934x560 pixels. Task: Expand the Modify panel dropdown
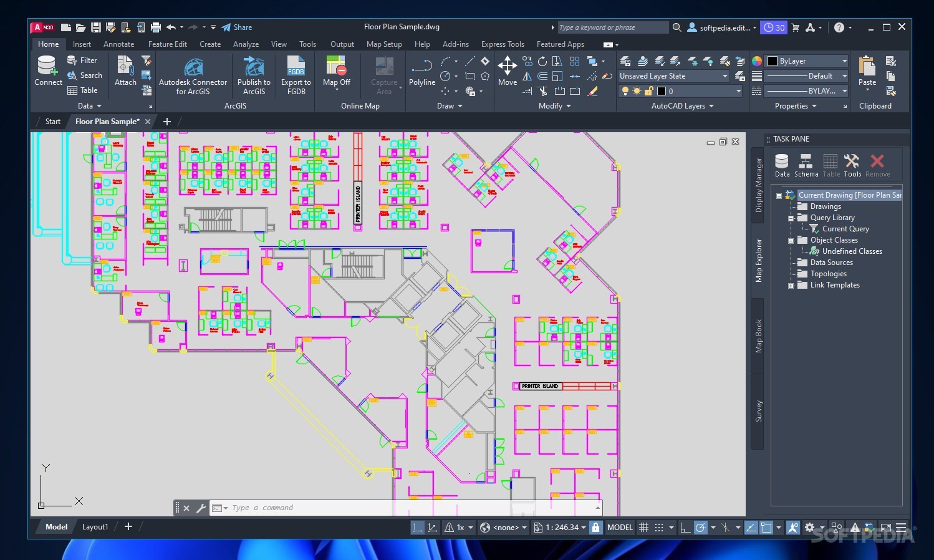pos(554,106)
